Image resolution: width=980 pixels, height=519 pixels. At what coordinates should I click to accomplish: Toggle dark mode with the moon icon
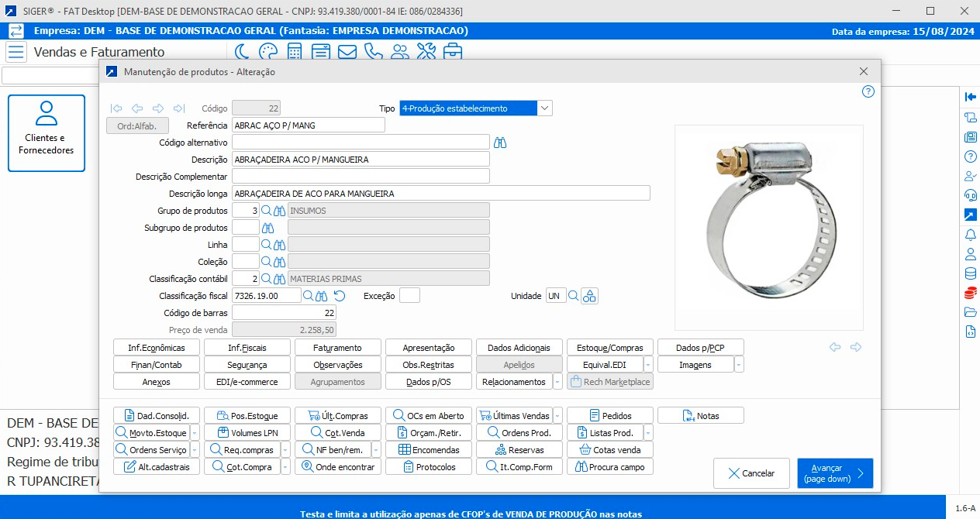pyautogui.click(x=243, y=52)
